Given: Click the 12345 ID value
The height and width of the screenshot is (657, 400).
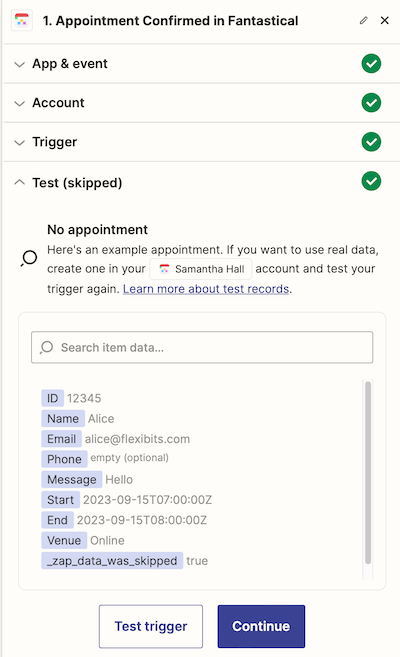Looking at the screenshot, I should 84,398.
